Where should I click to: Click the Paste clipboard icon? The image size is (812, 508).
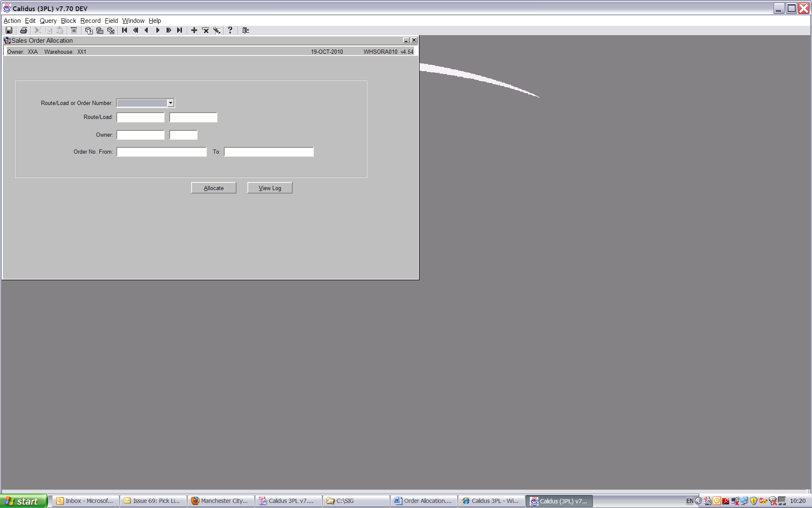click(60, 30)
